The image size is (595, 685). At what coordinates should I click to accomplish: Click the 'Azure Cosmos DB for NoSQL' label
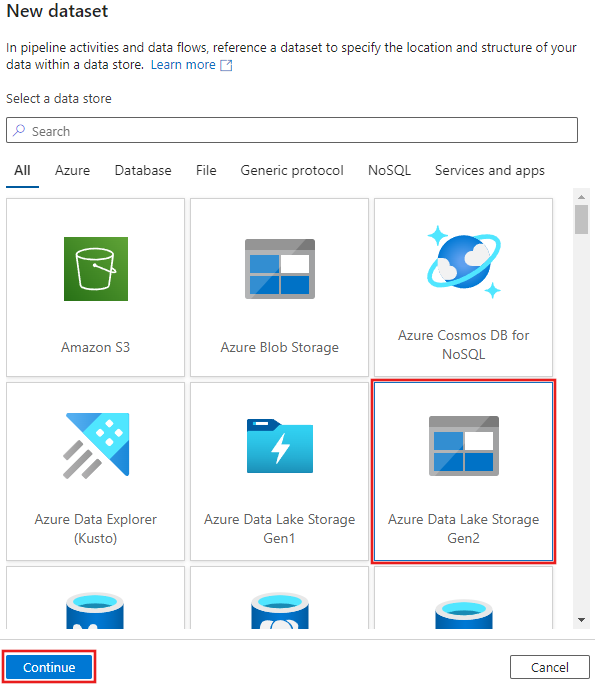coord(464,345)
